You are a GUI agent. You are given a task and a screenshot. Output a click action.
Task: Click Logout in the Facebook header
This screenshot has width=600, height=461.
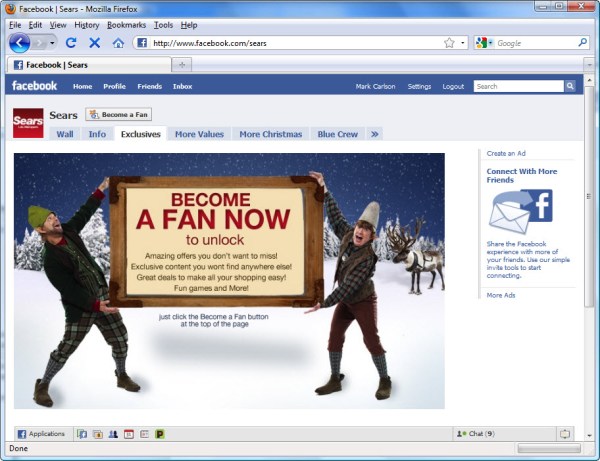pyautogui.click(x=453, y=86)
